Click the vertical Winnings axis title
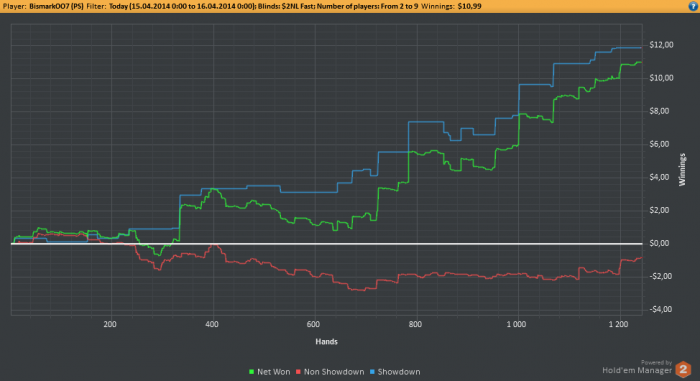Screen dimensions: 700x381 (x=682, y=170)
